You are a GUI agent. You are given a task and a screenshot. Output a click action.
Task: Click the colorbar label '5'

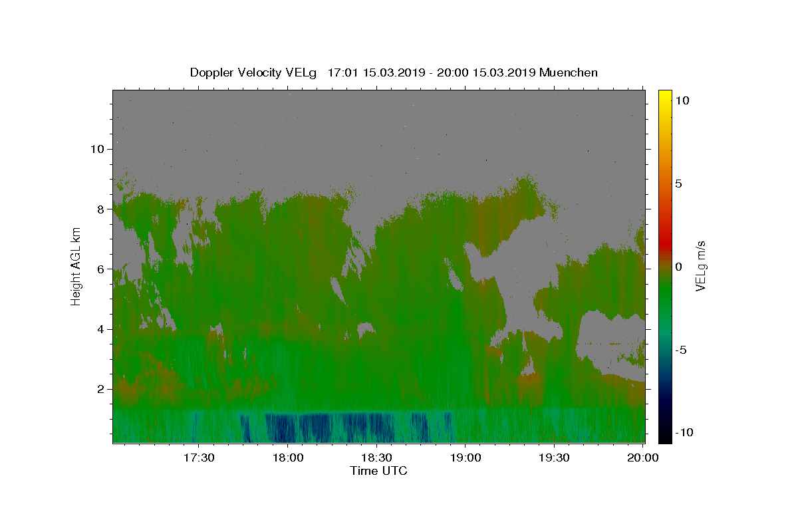tap(678, 184)
